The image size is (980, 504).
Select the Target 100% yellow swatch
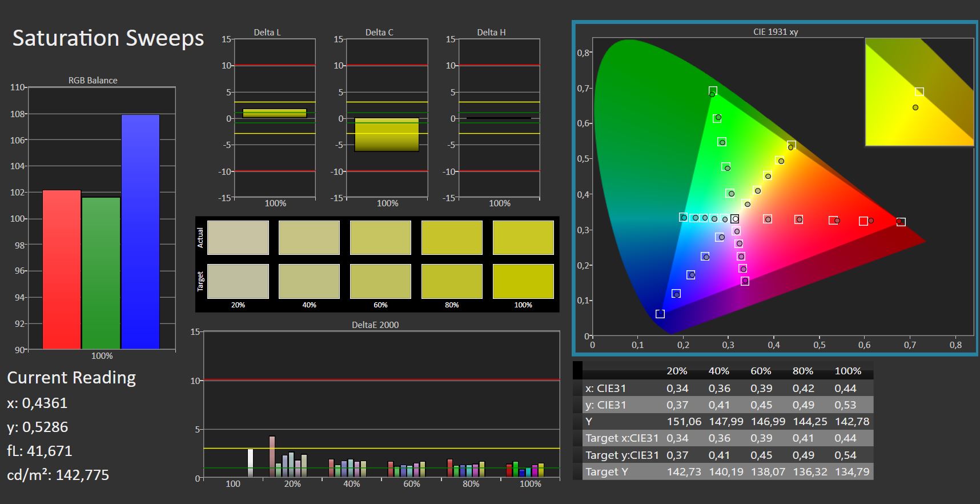523,281
